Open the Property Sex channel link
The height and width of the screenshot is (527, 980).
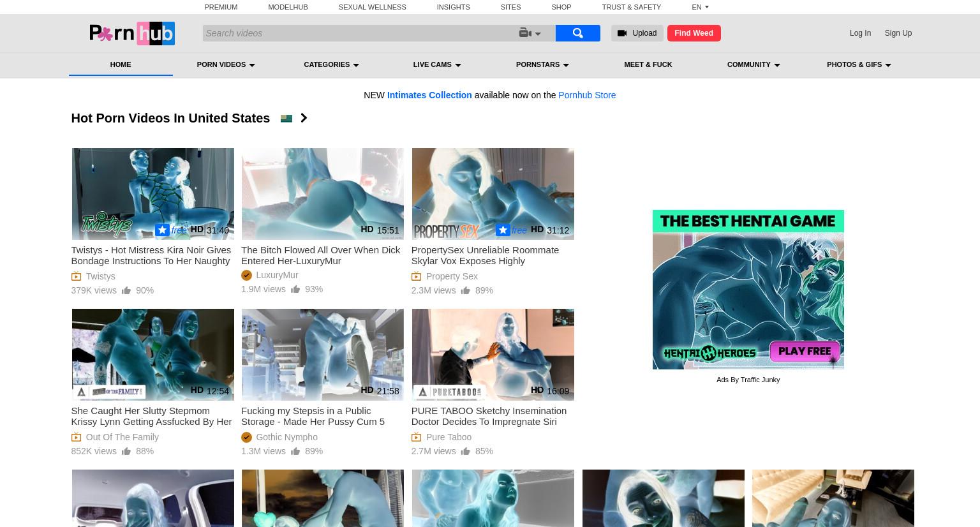[452, 276]
